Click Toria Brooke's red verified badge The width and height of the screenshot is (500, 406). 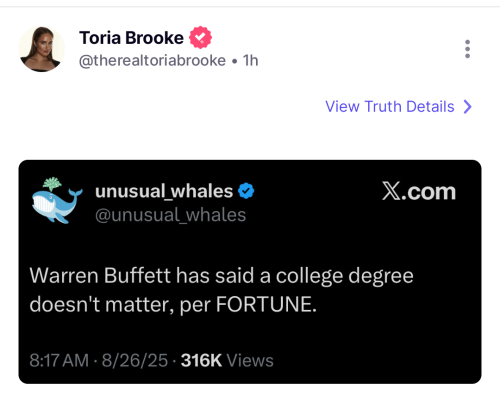[200, 37]
